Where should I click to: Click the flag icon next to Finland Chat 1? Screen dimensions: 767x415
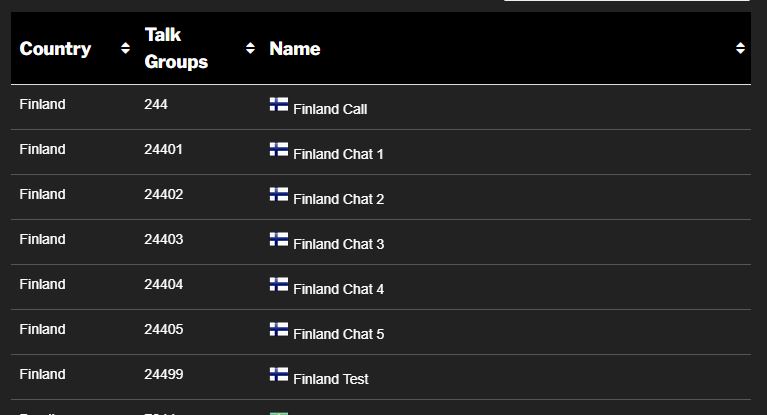click(279, 149)
